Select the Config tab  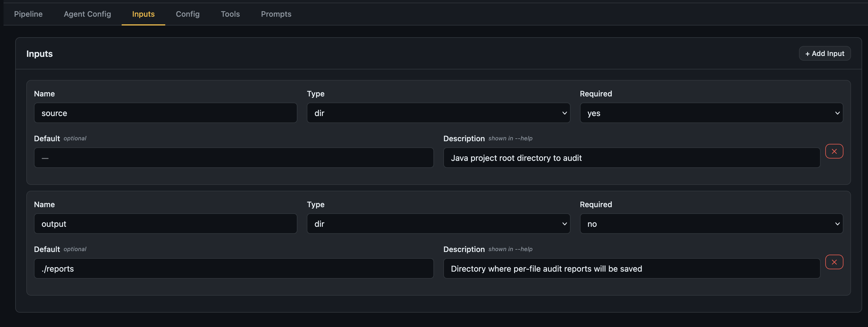187,14
